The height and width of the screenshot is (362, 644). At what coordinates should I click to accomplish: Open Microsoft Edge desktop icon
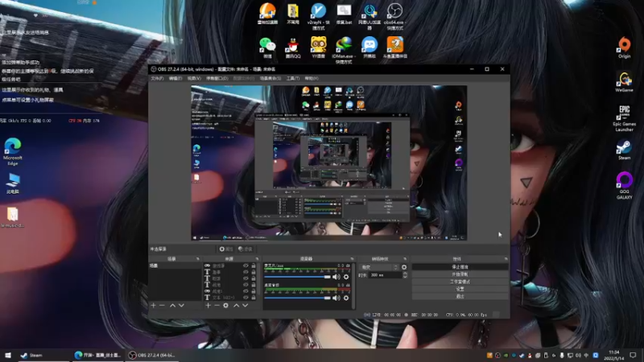coord(13,151)
